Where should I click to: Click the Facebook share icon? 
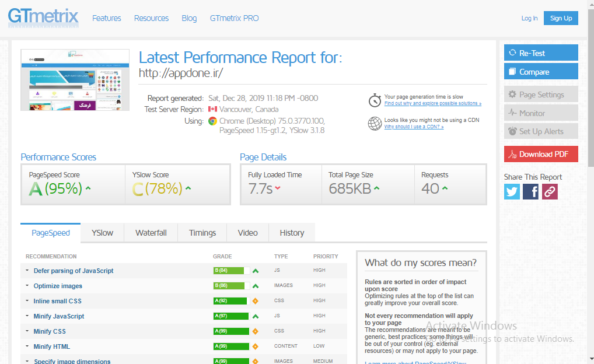(530, 191)
